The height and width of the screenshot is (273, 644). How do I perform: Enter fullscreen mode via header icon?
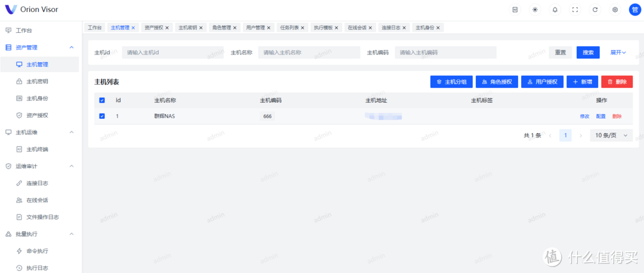coord(575,10)
